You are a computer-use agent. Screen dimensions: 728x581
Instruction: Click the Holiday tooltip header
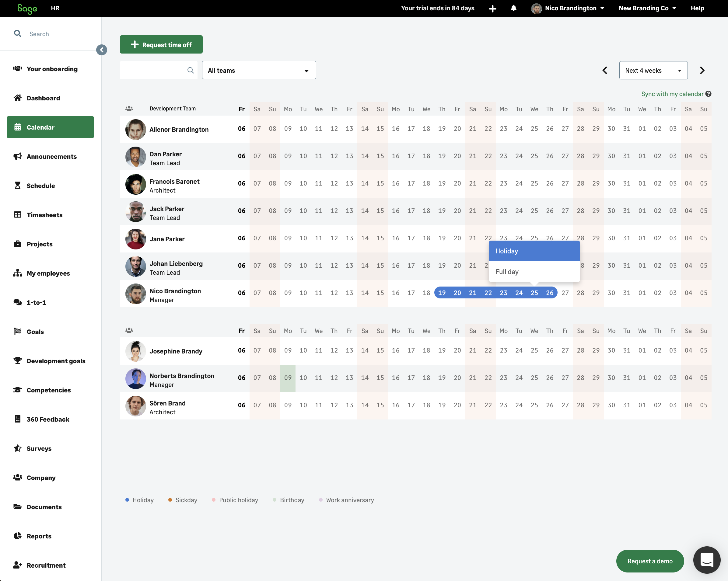tap(534, 251)
